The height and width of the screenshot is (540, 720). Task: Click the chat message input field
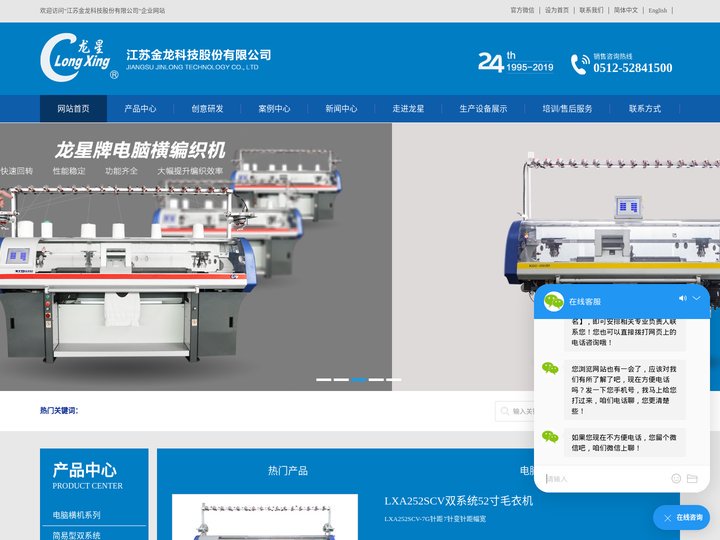click(606, 479)
